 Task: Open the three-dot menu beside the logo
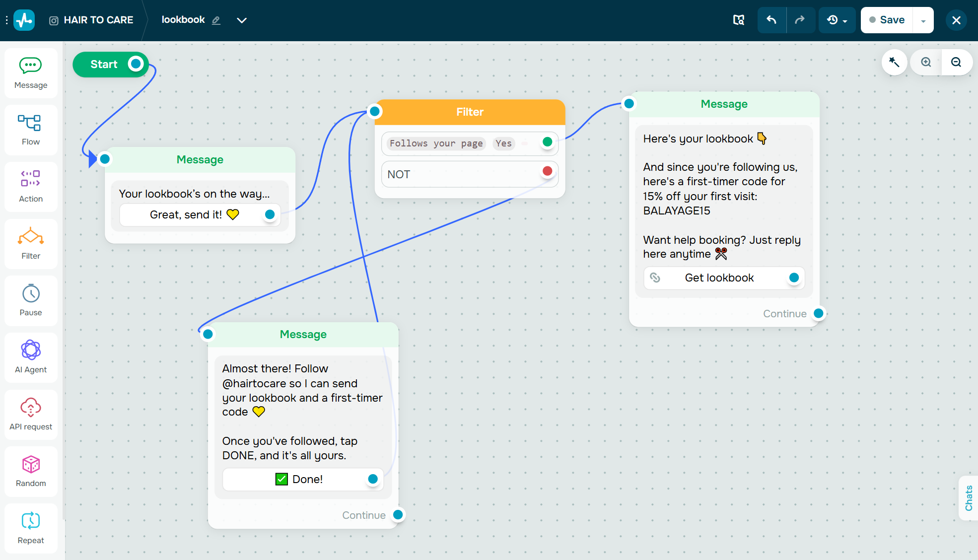(6, 20)
